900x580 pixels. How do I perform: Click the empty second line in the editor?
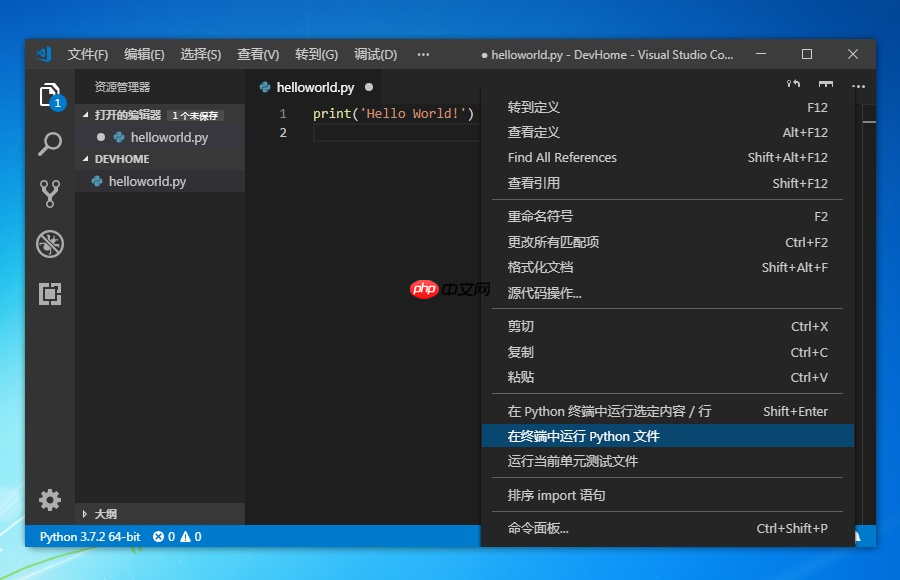point(396,133)
